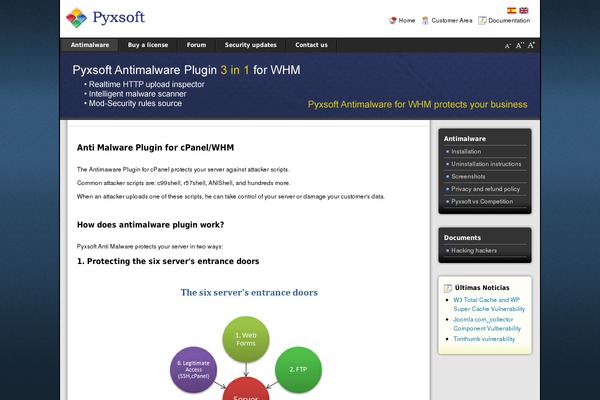Click the 2. FTP green circle
The width and height of the screenshot is (600, 400).
pyautogui.click(x=298, y=369)
